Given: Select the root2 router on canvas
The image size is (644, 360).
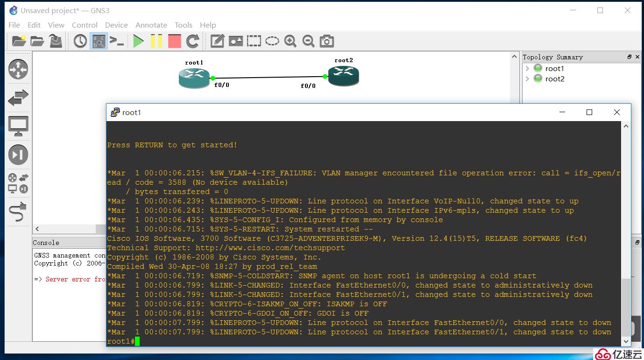Looking at the screenshot, I should pos(343,76).
